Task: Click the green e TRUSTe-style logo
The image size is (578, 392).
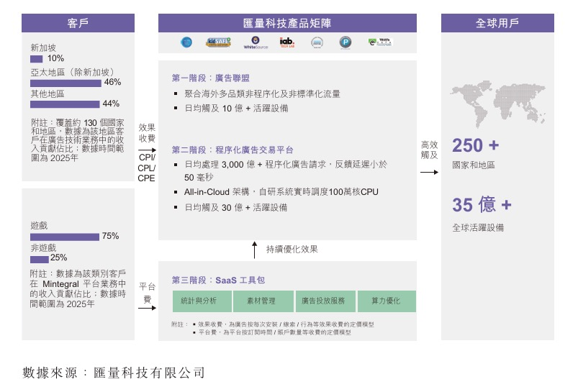Action: [380, 42]
